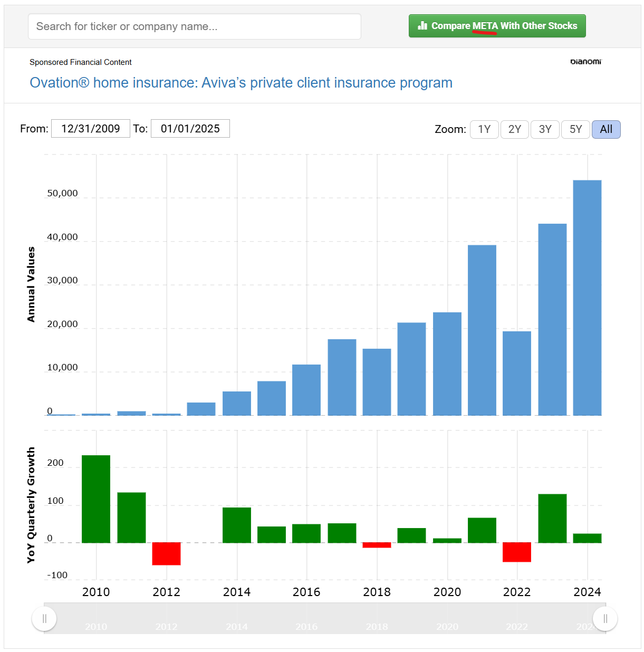Click the 2010 green YoY growth bar
Screen dimensions: 644x652
click(96, 498)
